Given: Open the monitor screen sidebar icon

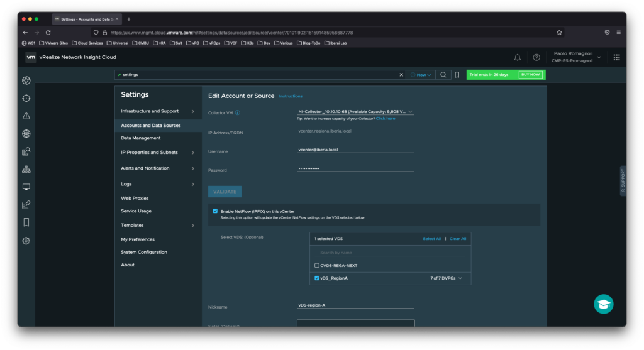Looking at the screenshot, I should point(26,187).
